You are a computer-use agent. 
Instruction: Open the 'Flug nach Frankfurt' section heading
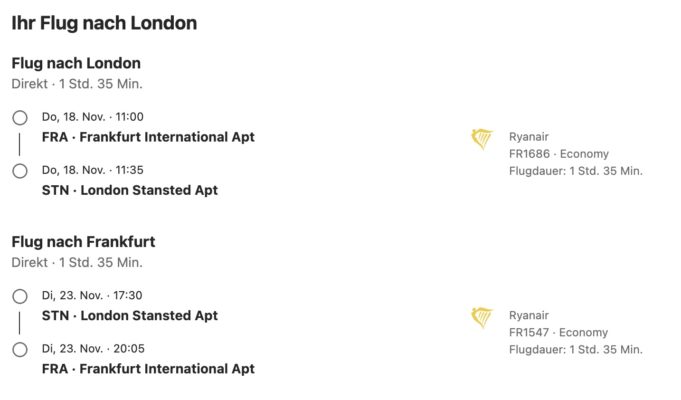[83, 242]
